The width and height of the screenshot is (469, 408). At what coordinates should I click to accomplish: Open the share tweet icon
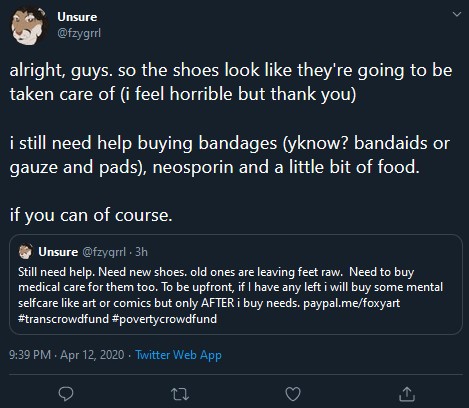tap(407, 394)
